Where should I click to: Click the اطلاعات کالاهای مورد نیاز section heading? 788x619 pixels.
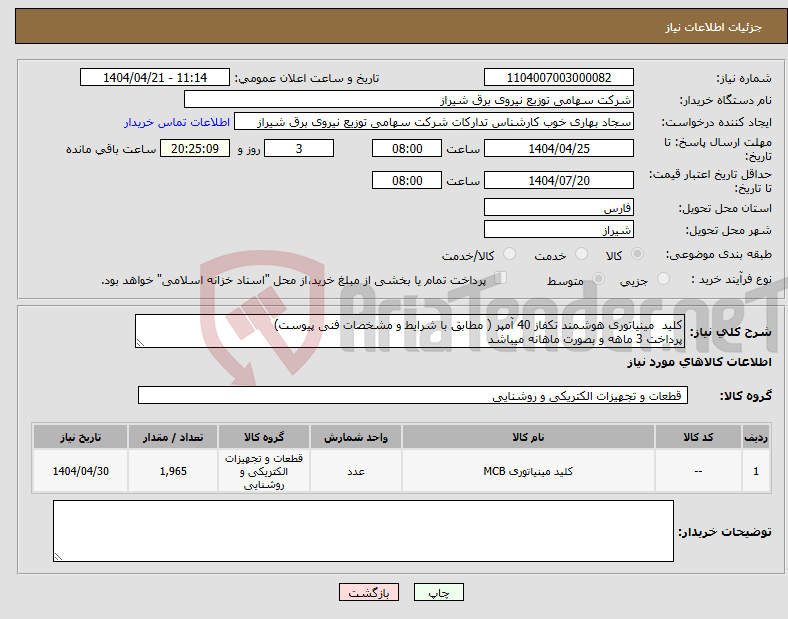[699, 362]
